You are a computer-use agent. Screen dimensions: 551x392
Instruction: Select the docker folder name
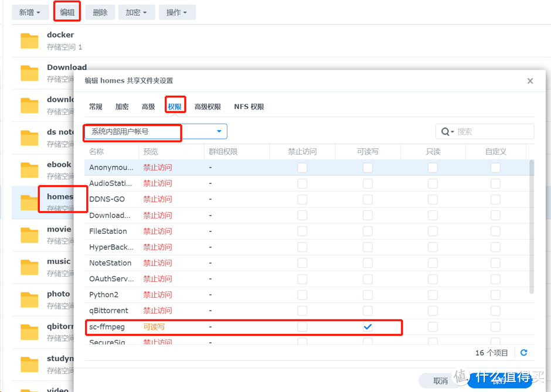[60, 35]
